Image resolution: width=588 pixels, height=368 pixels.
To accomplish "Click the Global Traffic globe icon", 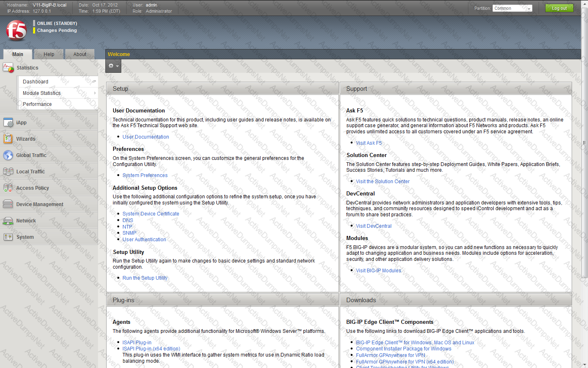I will pyautogui.click(x=8, y=155).
